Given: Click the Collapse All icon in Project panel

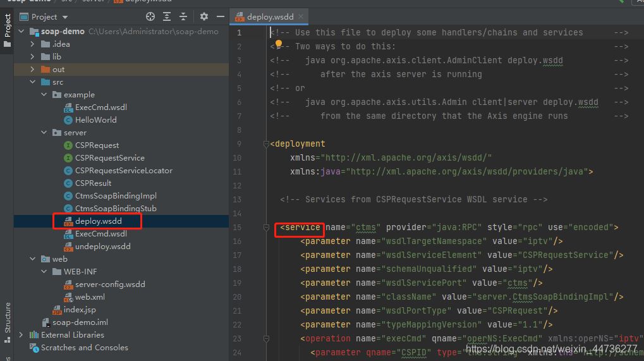Looking at the screenshot, I should pyautogui.click(x=183, y=17).
